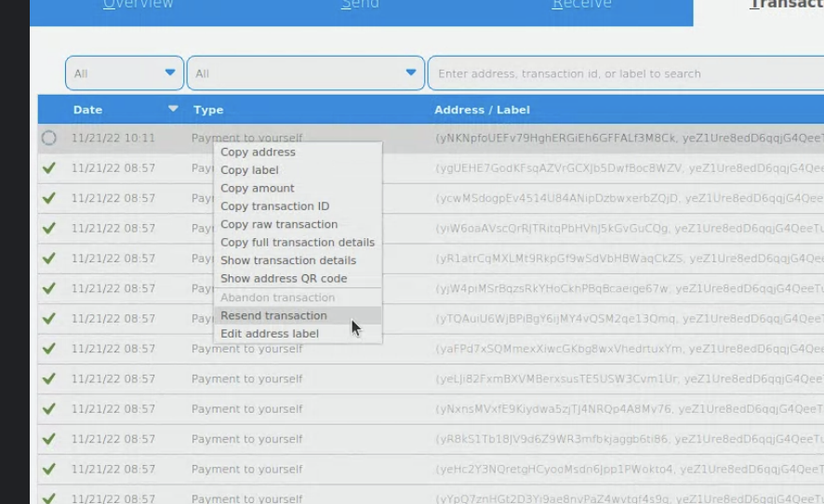
Task: Choose 'Resend transaction' from context menu
Action: tap(273, 316)
